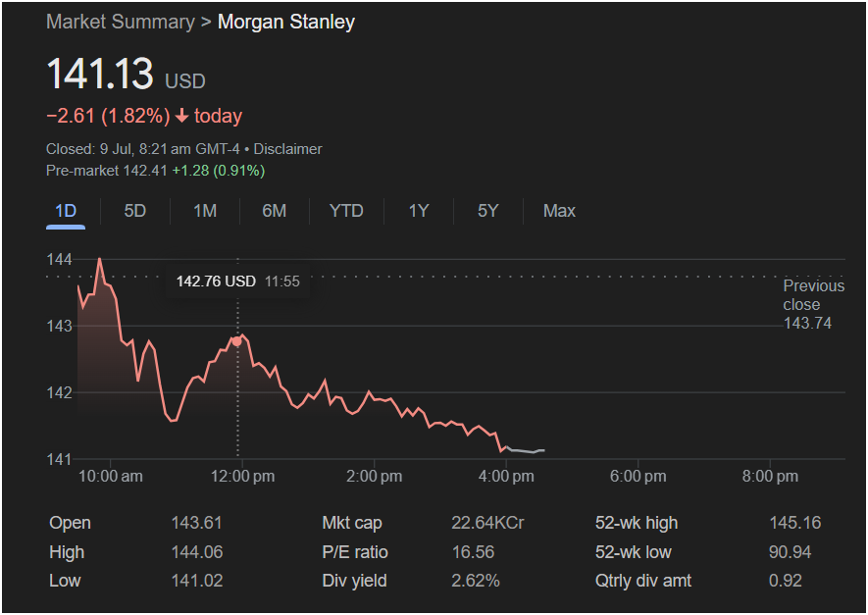Click the Morgan Stanley title
The width and height of the screenshot is (868, 615).
286,22
